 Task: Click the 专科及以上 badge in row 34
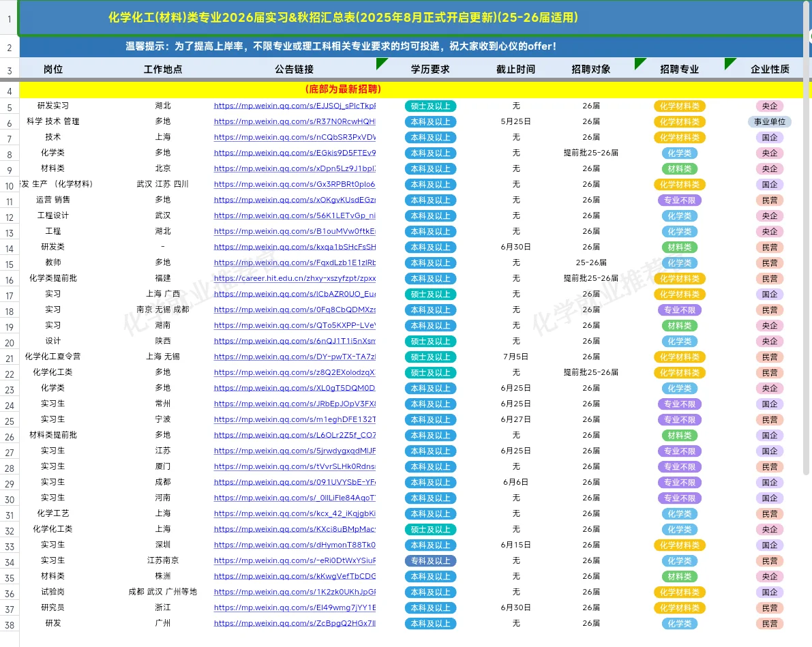[430, 560]
